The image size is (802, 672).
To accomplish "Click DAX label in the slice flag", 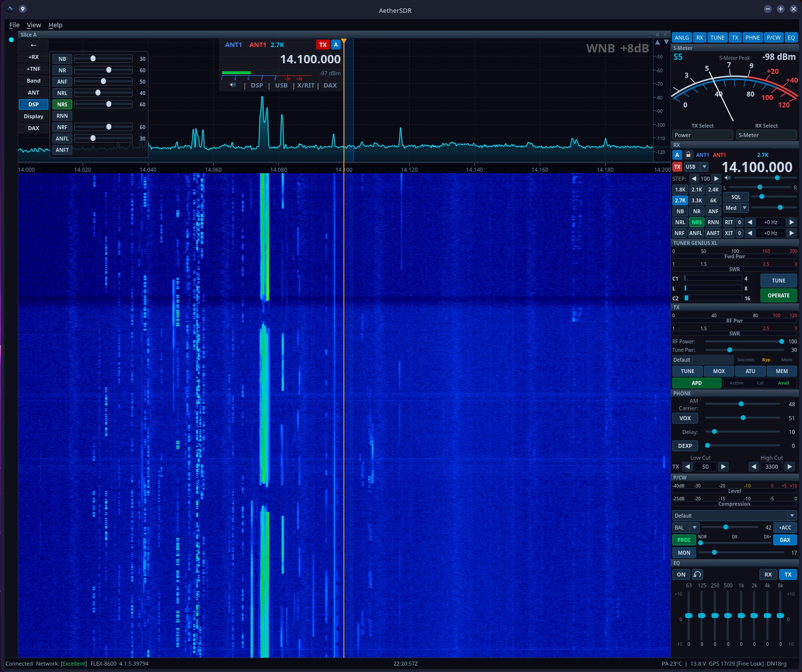I will pos(330,86).
